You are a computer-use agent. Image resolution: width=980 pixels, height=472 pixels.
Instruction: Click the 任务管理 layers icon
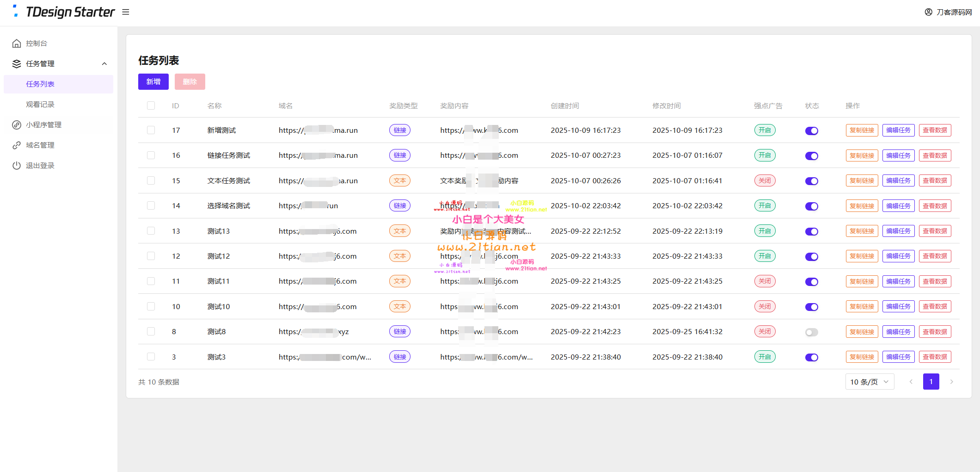17,64
